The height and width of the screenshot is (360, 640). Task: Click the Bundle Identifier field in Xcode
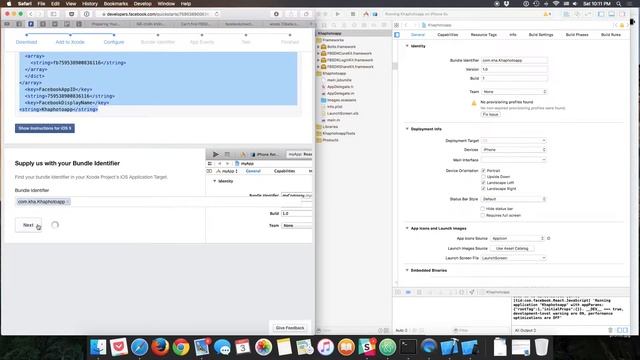click(x=514, y=60)
